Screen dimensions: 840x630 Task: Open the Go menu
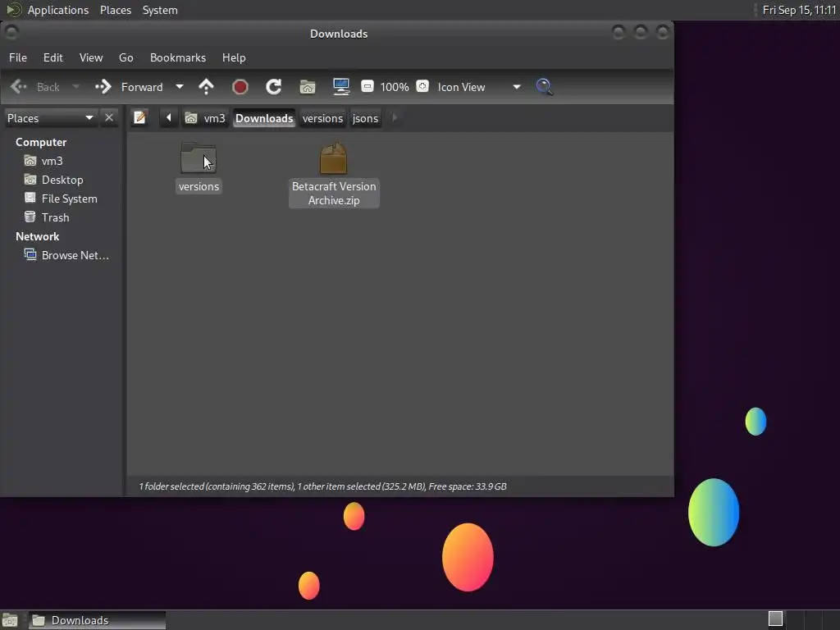click(126, 57)
